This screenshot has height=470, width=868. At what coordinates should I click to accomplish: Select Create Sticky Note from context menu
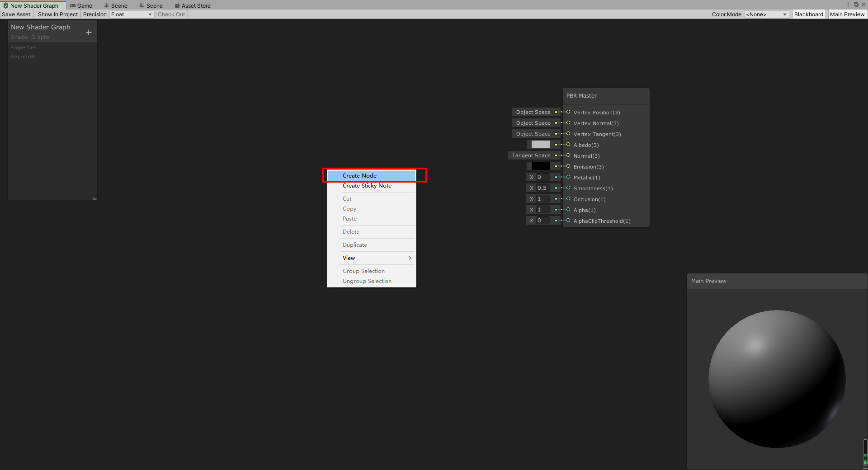pyautogui.click(x=367, y=185)
